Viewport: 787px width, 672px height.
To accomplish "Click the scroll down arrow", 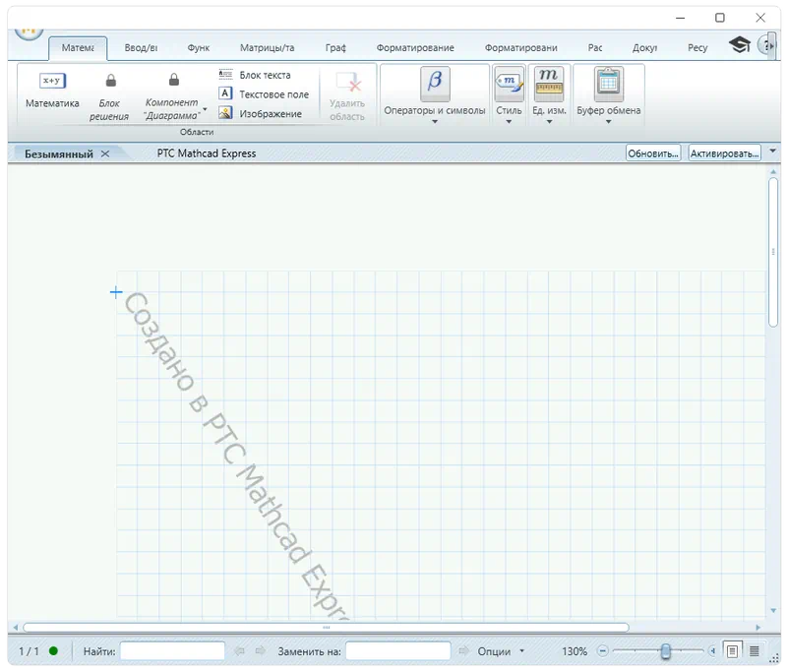I will click(x=773, y=611).
